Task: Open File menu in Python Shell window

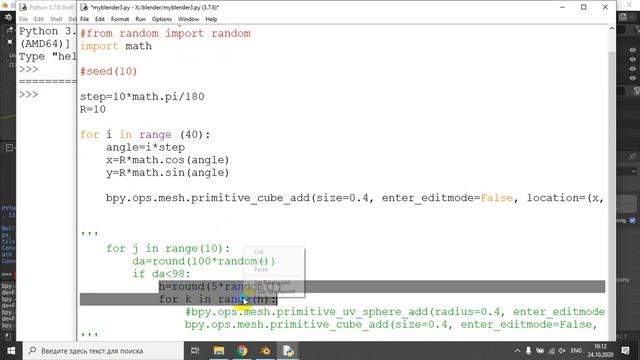Action: [24, 19]
